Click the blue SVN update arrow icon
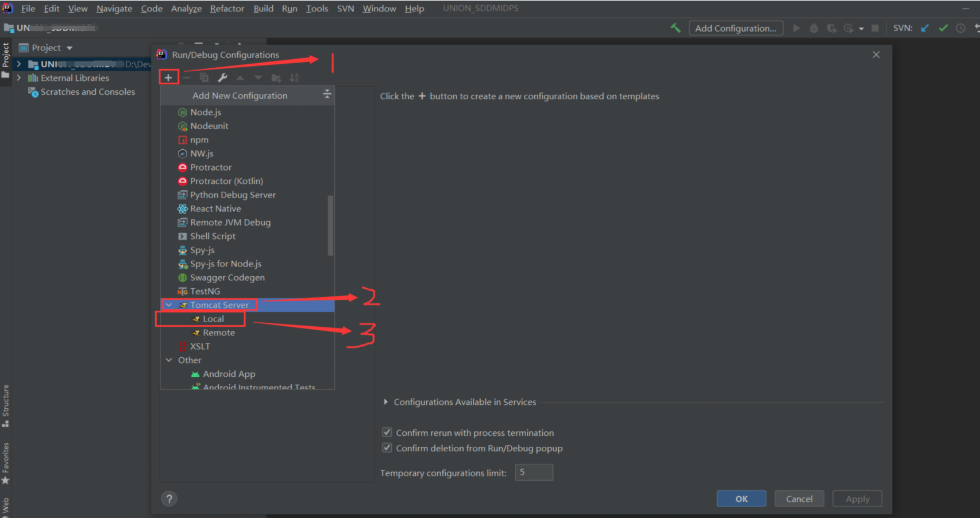This screenshot has height=518, width=980. pyautogui.click(x=925, y=28)
